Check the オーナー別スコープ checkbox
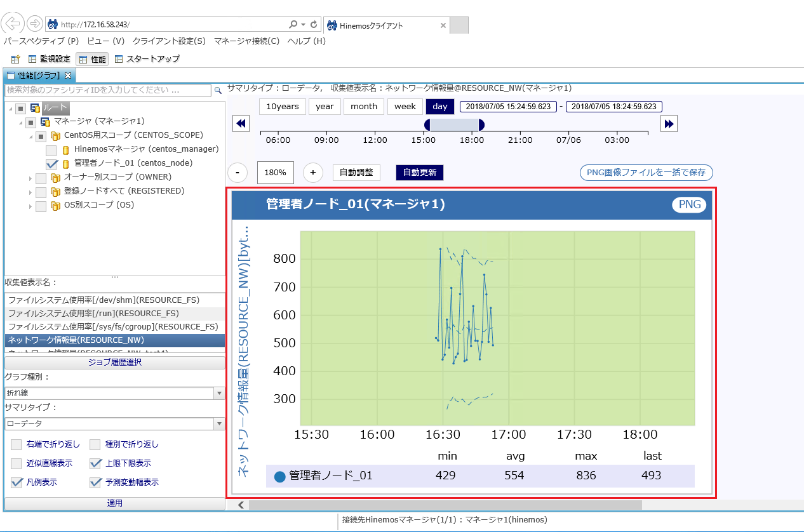Screen dimensions: 804x532 point(41,178)
